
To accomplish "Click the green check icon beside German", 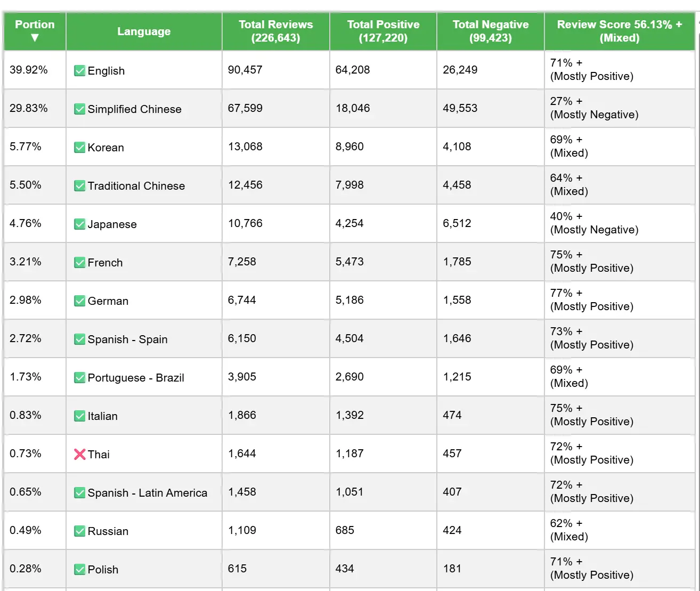I will pyautogui.click(x=79, y=301).
